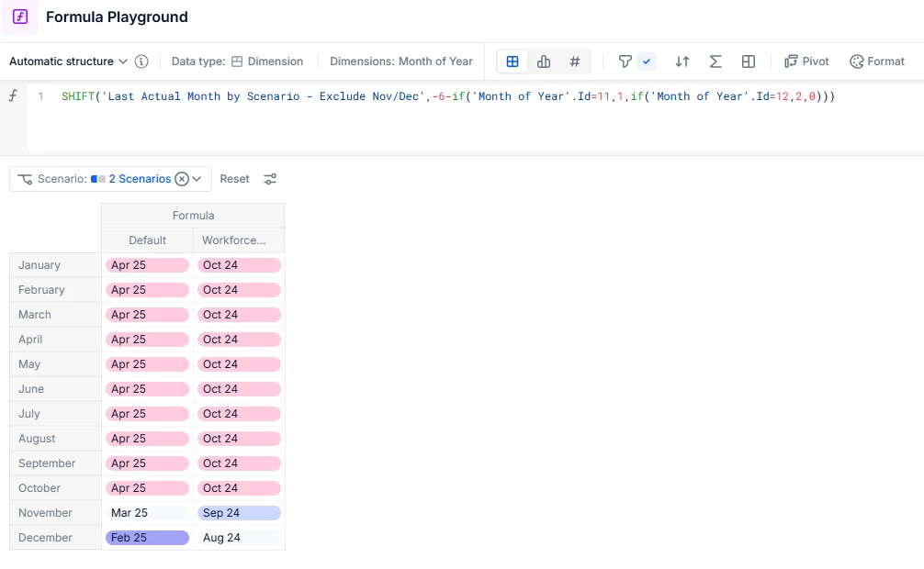Select the November row header
Screen dimensions: 924x569
[x=55, y=512]
